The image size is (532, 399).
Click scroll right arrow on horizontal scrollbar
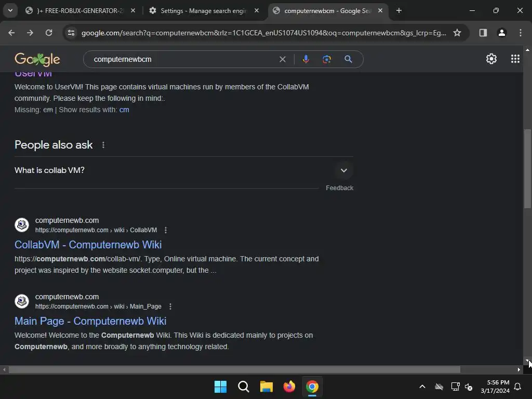click(x=519, y=369)
